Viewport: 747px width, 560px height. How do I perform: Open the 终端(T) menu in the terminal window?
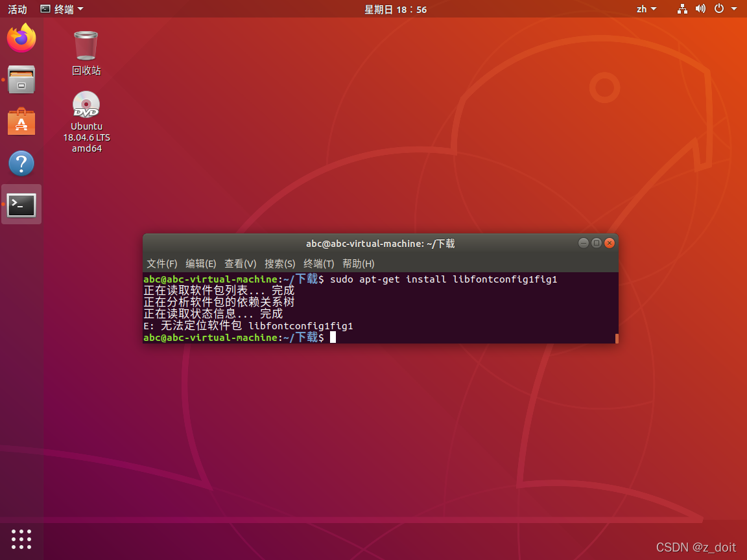click(x=318, y=264)
